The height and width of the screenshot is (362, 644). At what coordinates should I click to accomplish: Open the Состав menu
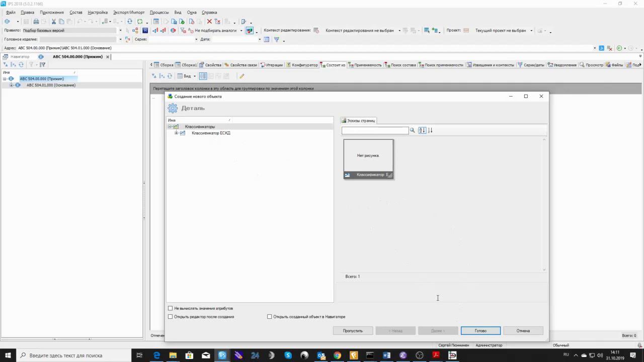[x=76, y=12]
